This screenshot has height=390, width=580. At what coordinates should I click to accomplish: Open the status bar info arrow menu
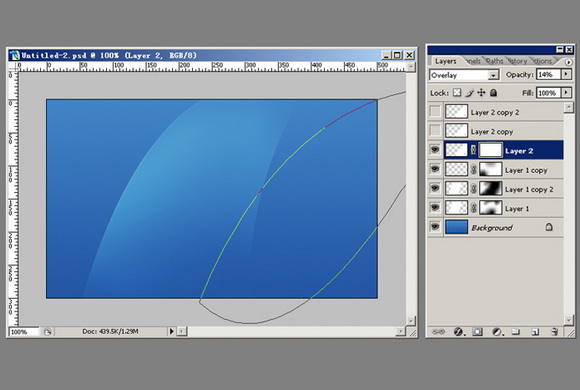coord(171,332)
